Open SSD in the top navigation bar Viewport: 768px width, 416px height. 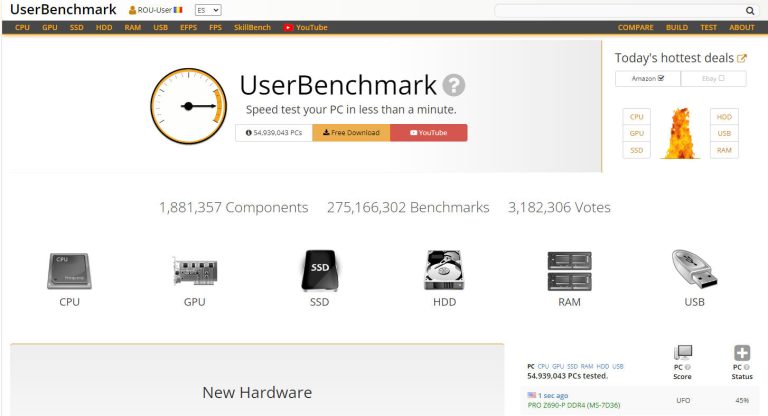[x=76, y=27]
